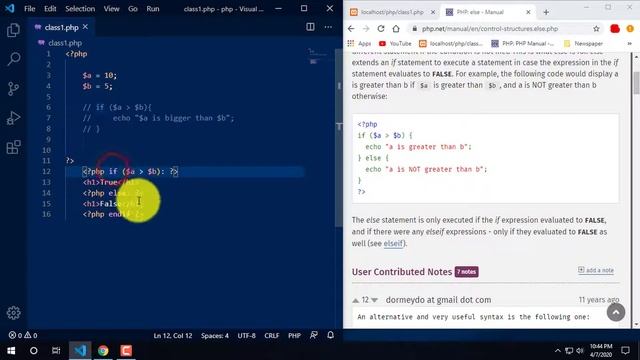Image resolution: width=640 pixels, height=360 pixels.
Task: Reload the php.net page
Action: [381, 29]
